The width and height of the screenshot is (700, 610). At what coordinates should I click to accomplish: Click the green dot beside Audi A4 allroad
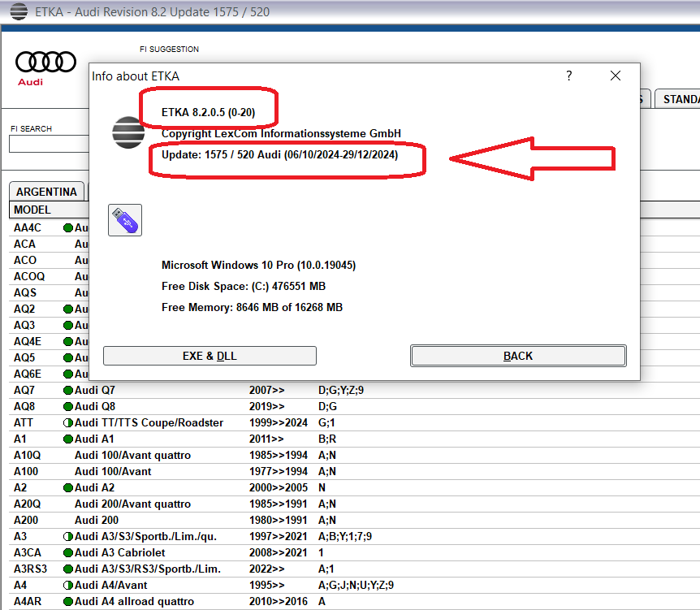tap(68, 602)
